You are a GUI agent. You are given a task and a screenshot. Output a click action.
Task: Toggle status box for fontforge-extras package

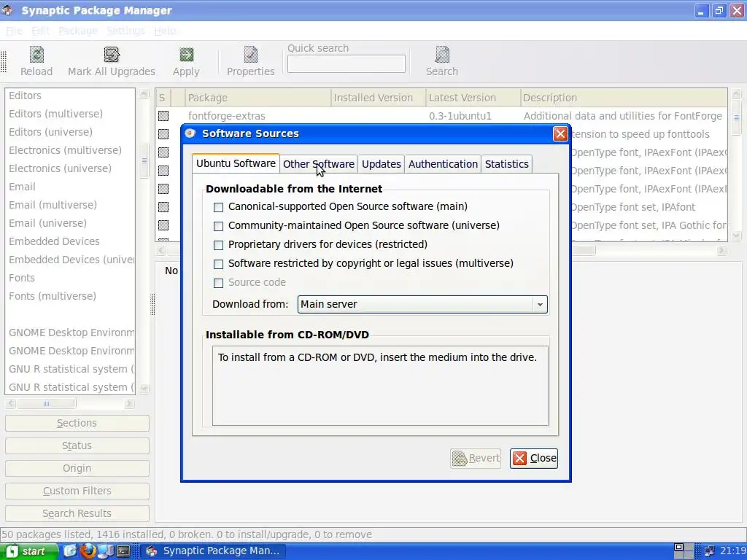coord(163,116)
